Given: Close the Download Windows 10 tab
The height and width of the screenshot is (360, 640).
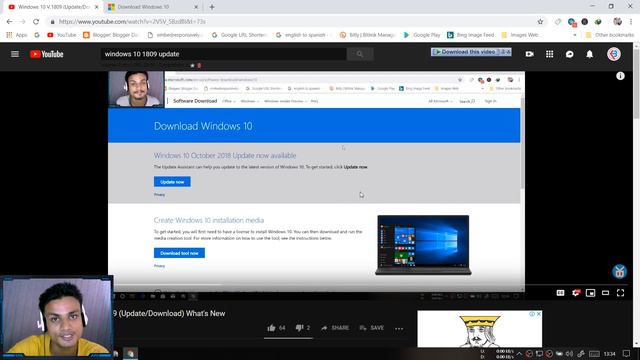Looking at the screenshot, I should 196,7.
